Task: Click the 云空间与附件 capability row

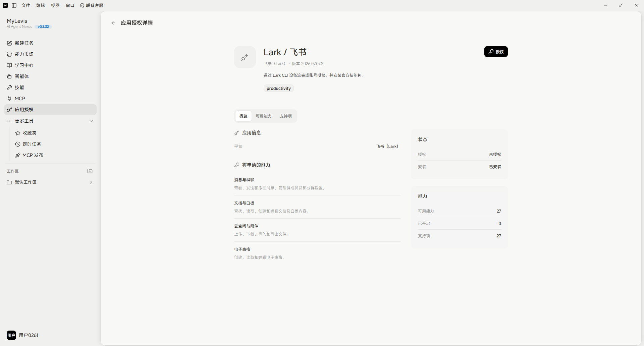Action: coord(317,230)
